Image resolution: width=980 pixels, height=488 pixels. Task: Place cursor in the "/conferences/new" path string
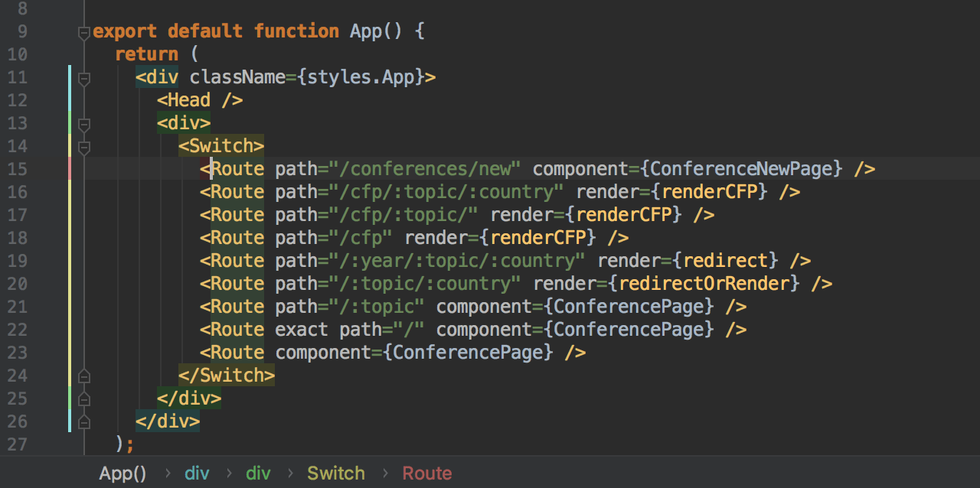tap(420, 169)
